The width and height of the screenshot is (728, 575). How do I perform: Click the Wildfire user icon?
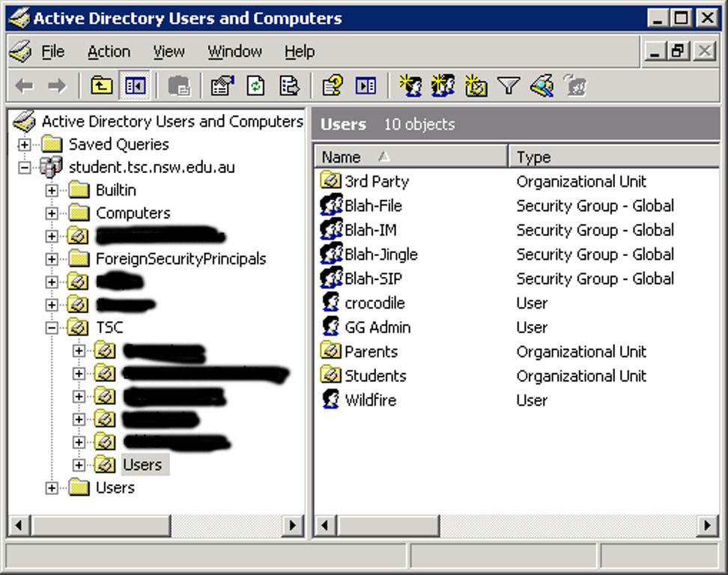point(330,400)
